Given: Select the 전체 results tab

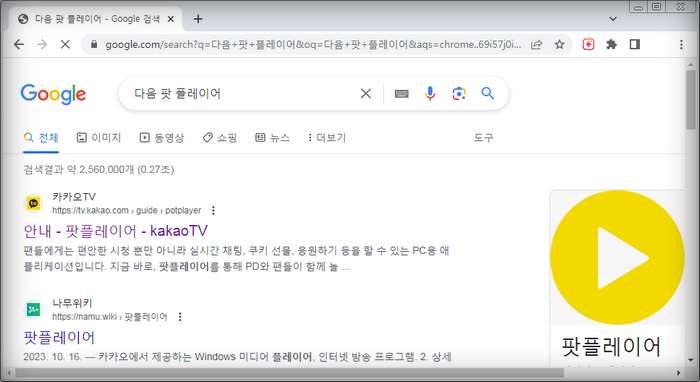Looking at the screenshot, I should tap(41, 137).
